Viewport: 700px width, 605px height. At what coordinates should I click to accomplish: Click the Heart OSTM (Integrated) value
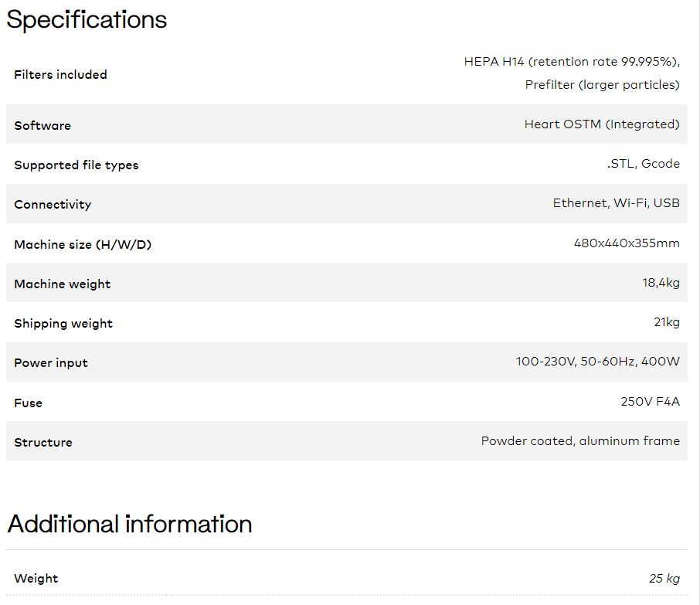click(x=602, y=124)
